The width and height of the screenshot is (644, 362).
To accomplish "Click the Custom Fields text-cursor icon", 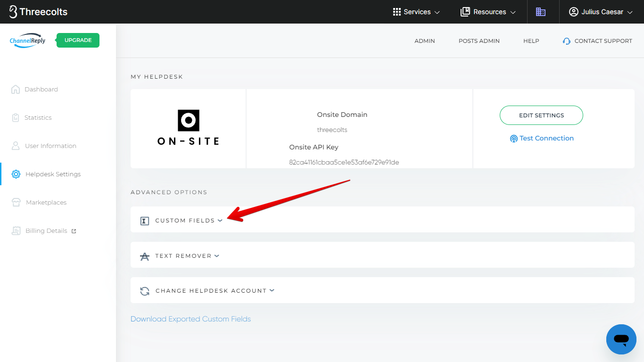I will [x=145, y=221].
